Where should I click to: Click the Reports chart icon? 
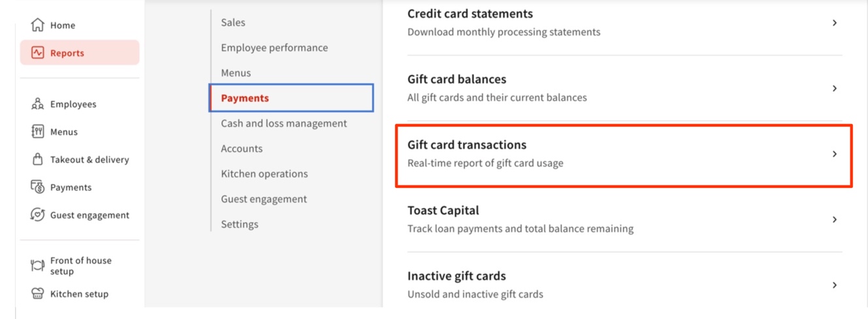coord(37,53)
